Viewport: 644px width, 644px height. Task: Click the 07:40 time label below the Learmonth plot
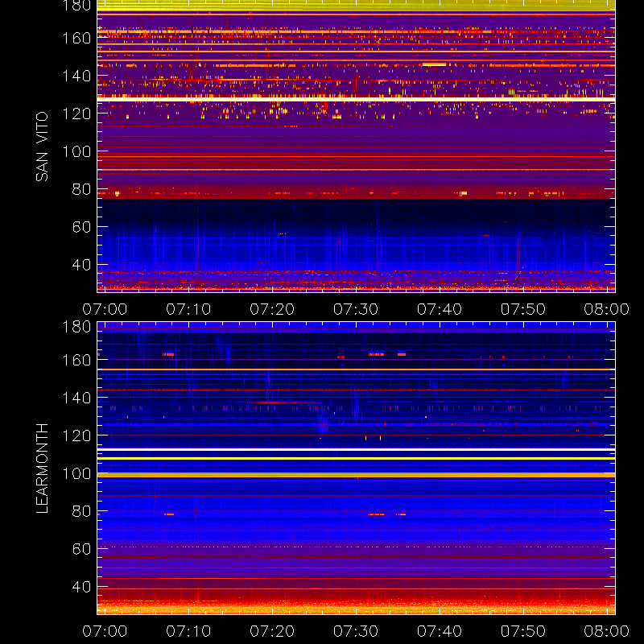440,631
